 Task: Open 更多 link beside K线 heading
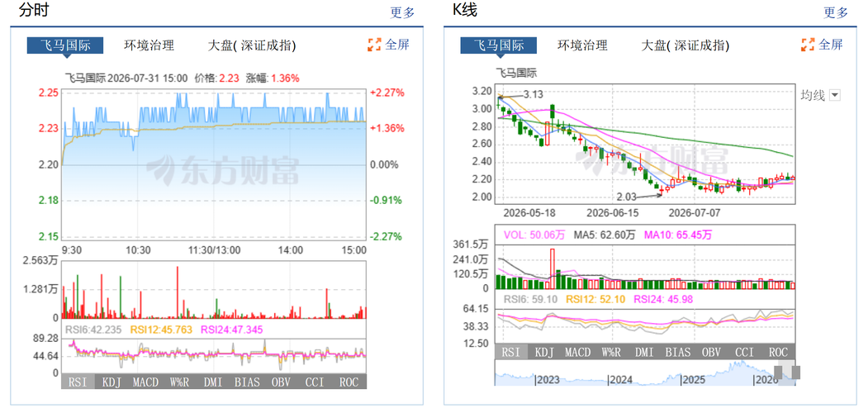click(836, 12)
